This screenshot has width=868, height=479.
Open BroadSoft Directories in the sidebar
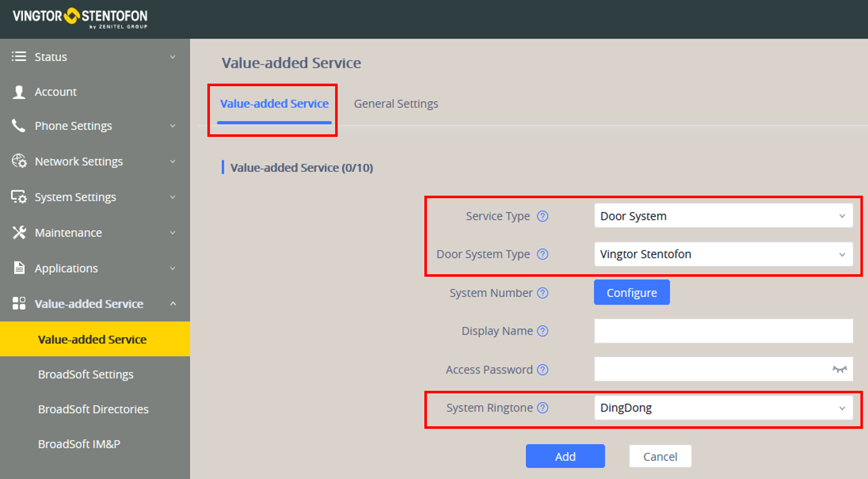[x=93, y=410]
